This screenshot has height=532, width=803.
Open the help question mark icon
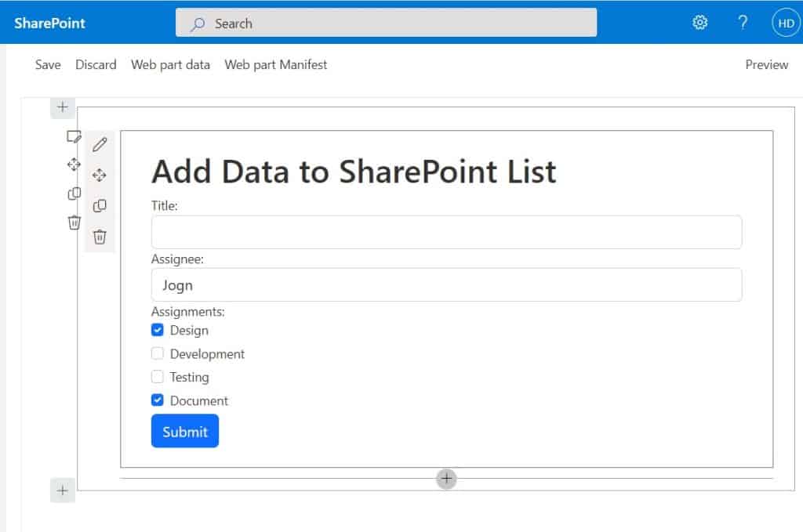[x=743, y=23]
